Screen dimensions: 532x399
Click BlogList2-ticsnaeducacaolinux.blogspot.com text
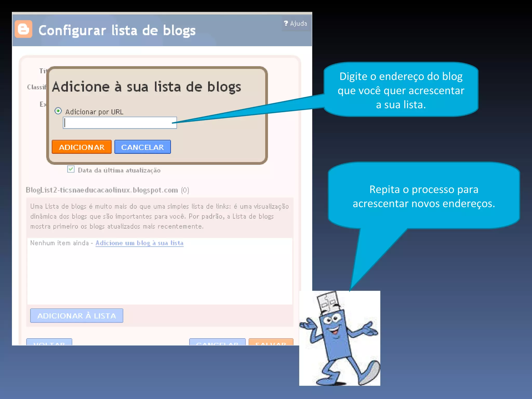pyautogui.click(x=102, y=190)
